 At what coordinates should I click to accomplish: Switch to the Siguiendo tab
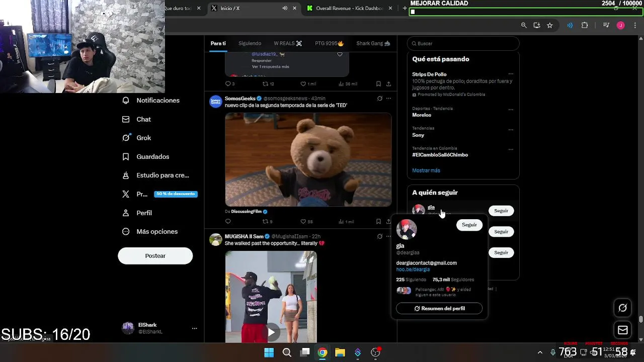(x=250, y=43)
